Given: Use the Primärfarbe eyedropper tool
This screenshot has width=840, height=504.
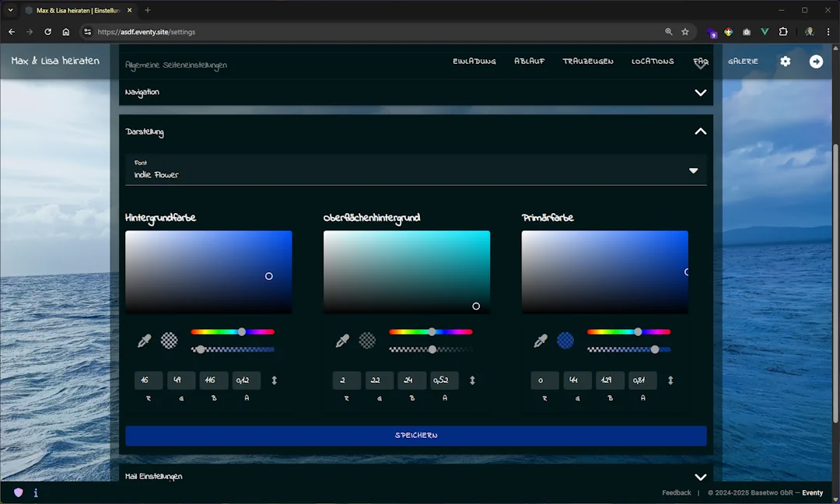Looking at the screenshot, I should pyautogui.click(x=541, y=341).
